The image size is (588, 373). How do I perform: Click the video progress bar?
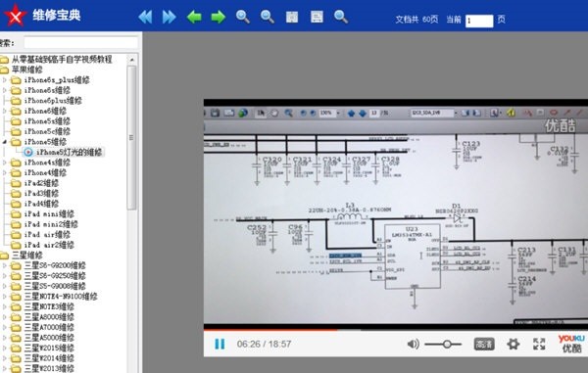click(396, 330)
